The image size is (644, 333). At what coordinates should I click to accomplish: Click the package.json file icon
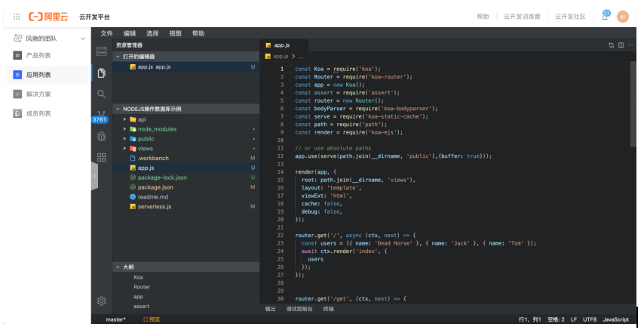pyautogui.click(x=133, y=187)
